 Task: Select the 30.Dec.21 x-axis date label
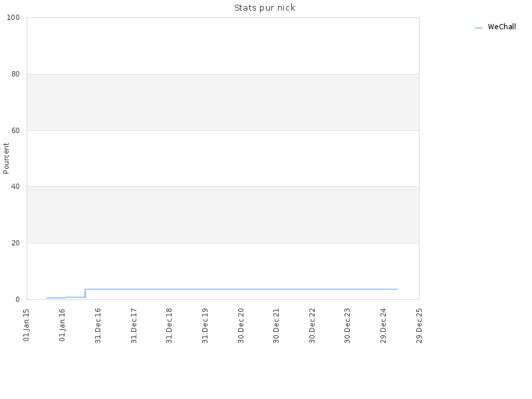tap(276, 326)
